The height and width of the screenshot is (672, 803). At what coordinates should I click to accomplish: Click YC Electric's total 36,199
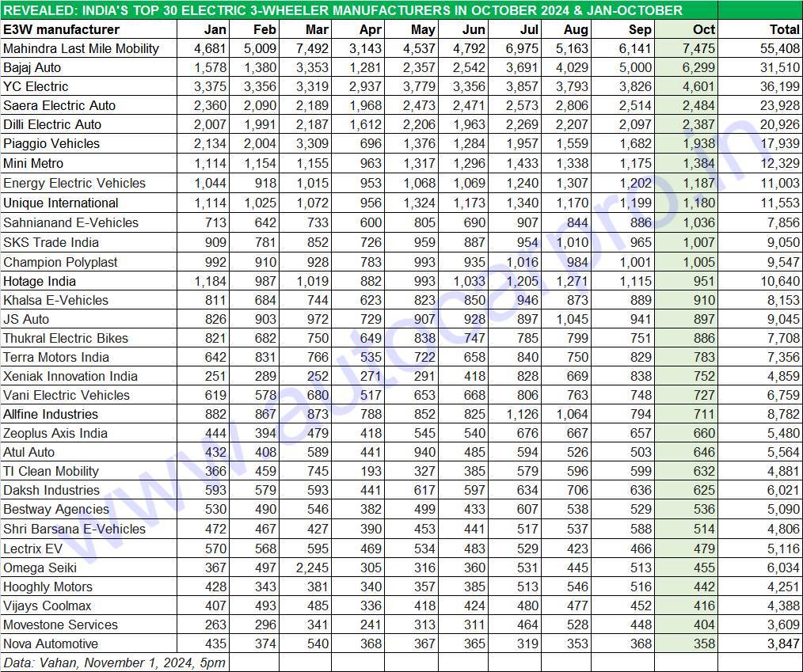tap(778, 86)
